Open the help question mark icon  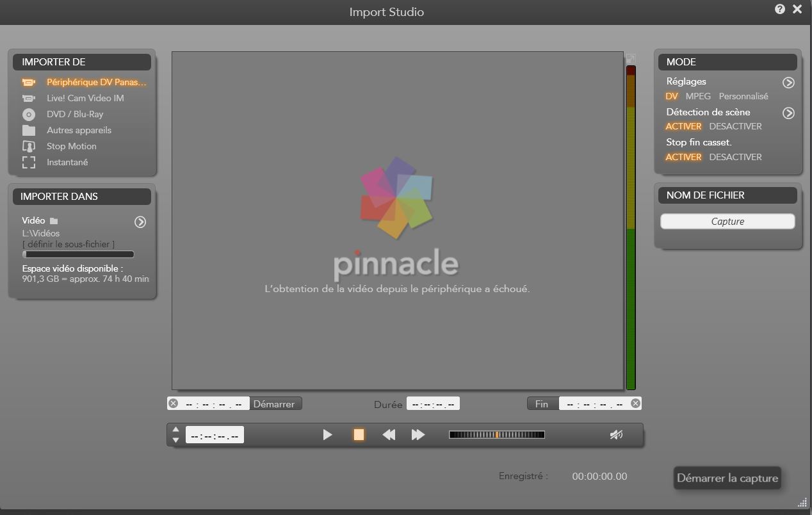coord(779,9)
